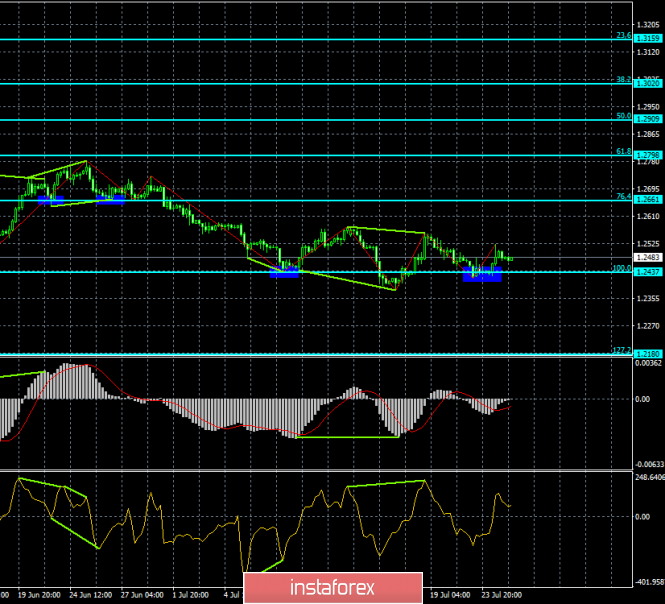Click the 19 Jul 04:00 time label
The width and height of the screenshot is (665, 604).
pyautogui.click(x=450, y=595)
